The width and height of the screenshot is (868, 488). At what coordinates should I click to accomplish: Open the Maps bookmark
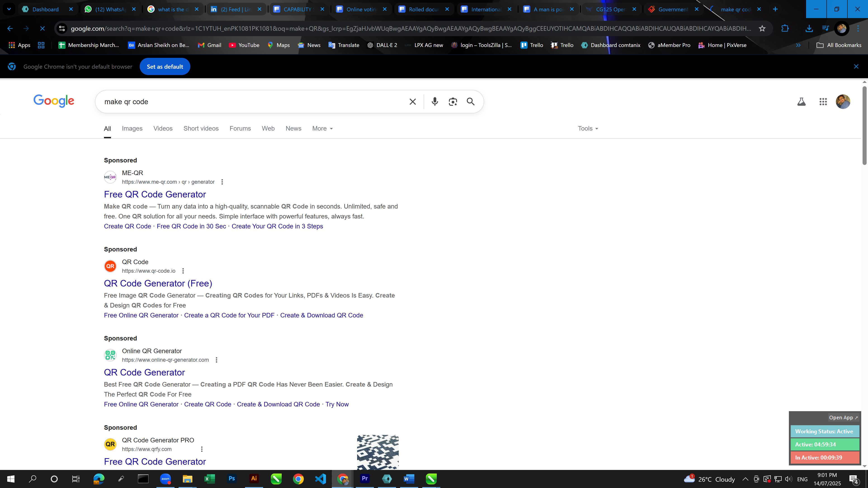tap(278, 45)
